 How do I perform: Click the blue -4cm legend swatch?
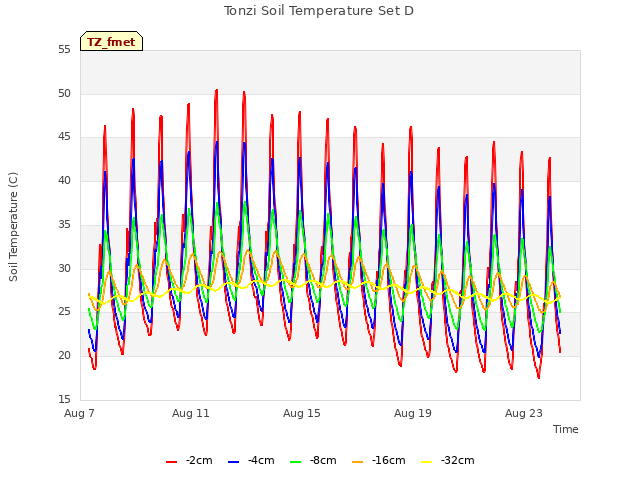(233, 462)
